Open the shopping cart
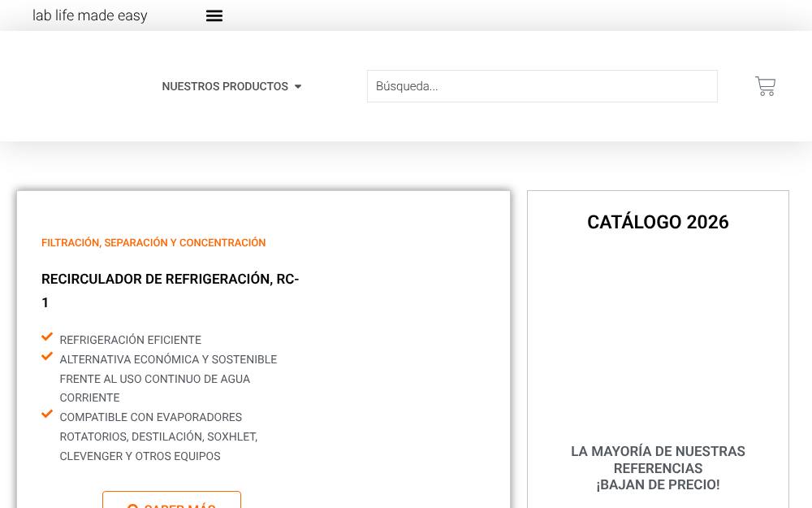The image size is (812, 508). [766, 86]
